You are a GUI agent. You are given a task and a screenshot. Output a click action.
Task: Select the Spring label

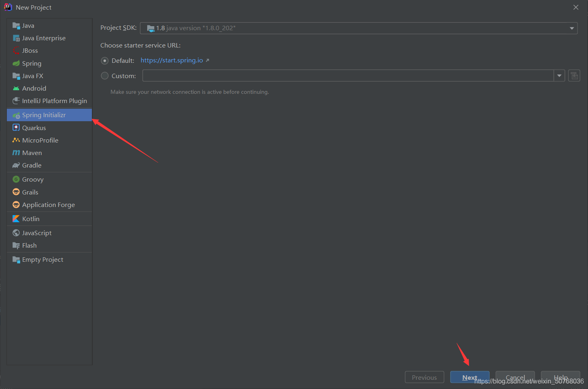tap(32, 64)
